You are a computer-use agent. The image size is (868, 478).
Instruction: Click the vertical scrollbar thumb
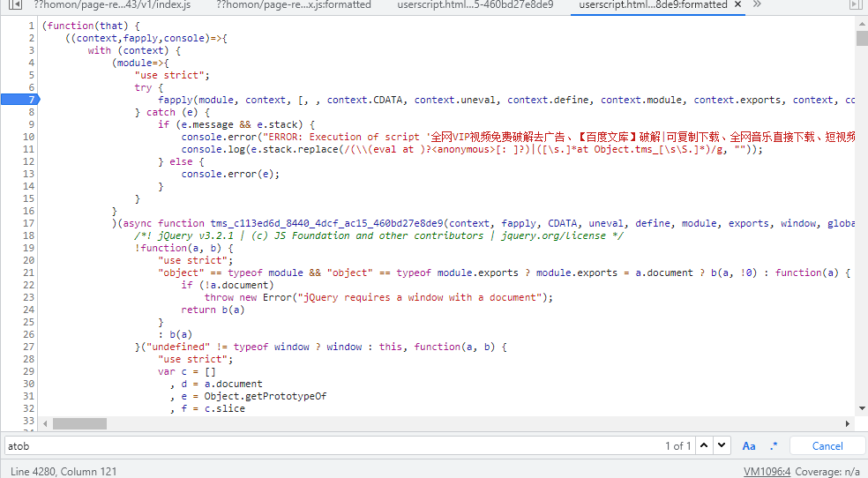(862, 37)
